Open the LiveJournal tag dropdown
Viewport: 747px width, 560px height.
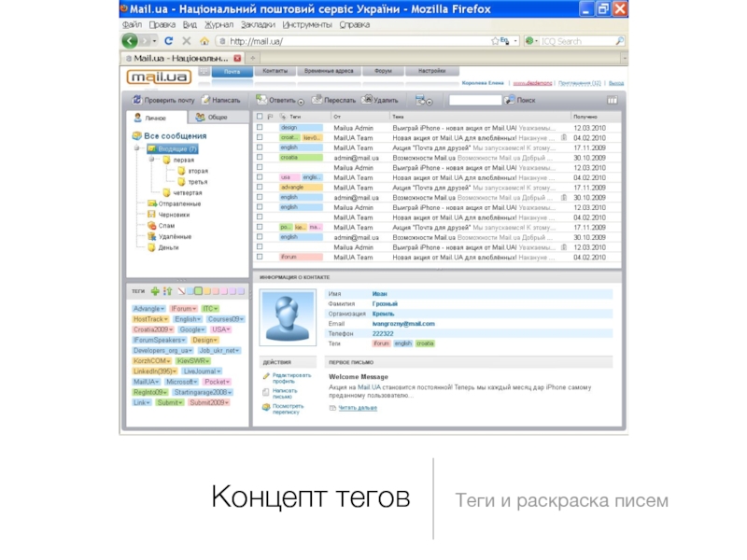point(218,371)
